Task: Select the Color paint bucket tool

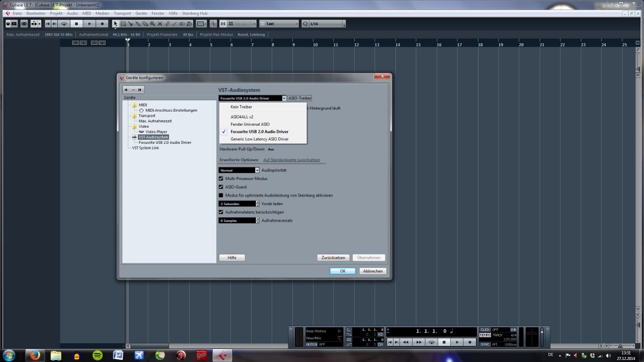Action: 190,24
